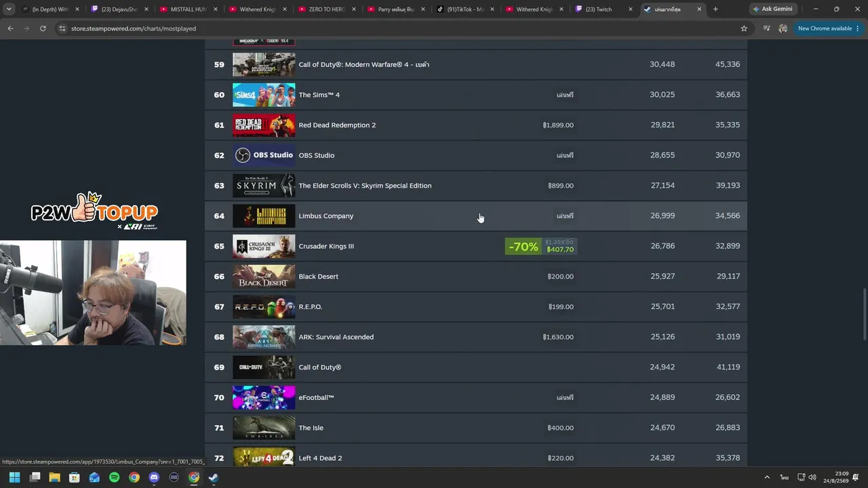This screenshot has width=868, height=488.
Task: Bookmark this page with the star icon
Action: (x=744, y=28)
